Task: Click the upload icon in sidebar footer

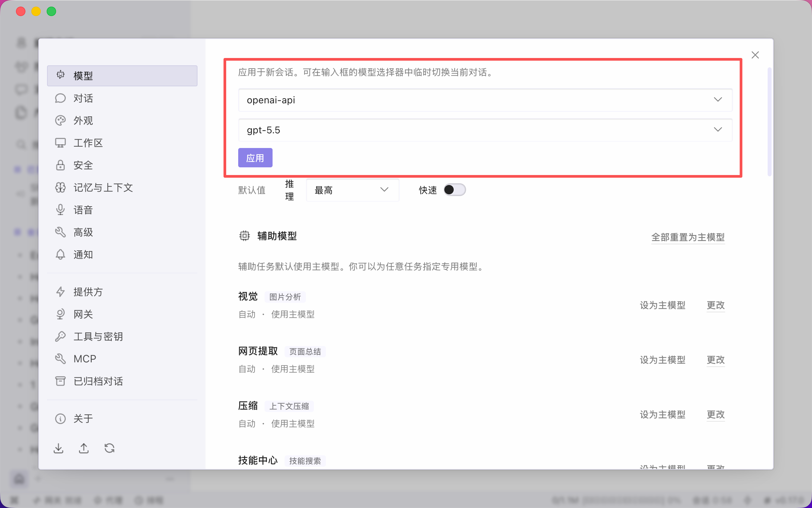Action: point(84,448)
